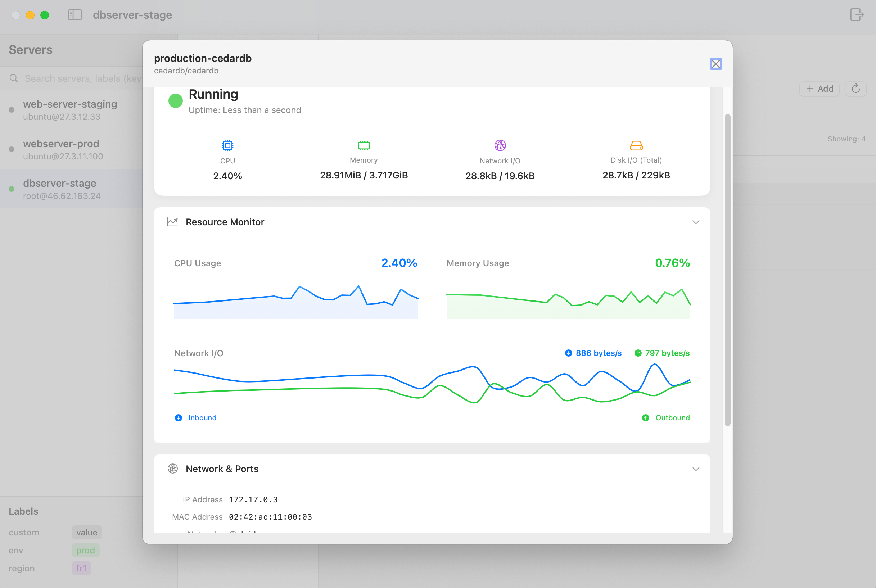The image size is (876, 588).
Task: Click the '28.91MiB / 3.717GiB' memory value
Action: pyautogui.click(x=364, y=176)
